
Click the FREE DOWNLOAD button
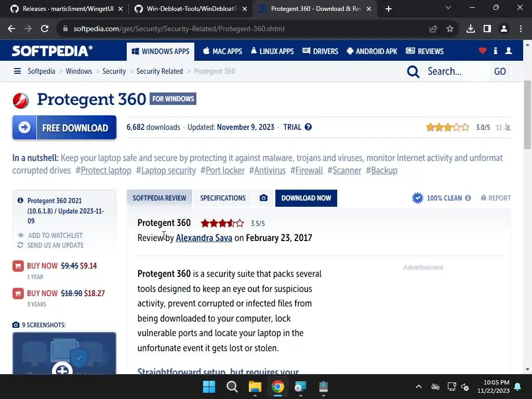click(64, 128)
